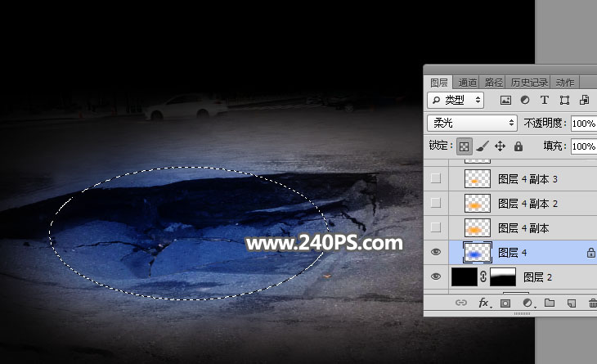597x364 pixels.
Task: Filter layers by type (T) icon
Action: coord(545,100)
